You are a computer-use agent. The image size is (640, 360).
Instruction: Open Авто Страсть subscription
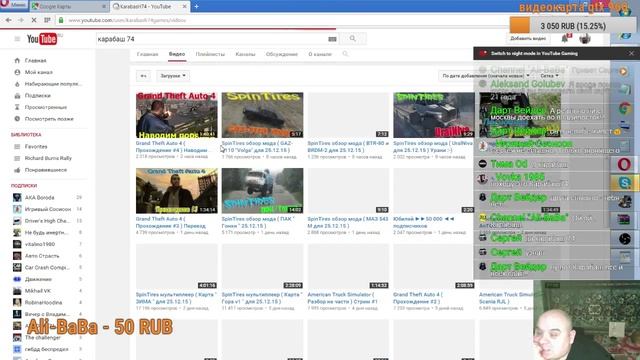click(x=42, y=256)
